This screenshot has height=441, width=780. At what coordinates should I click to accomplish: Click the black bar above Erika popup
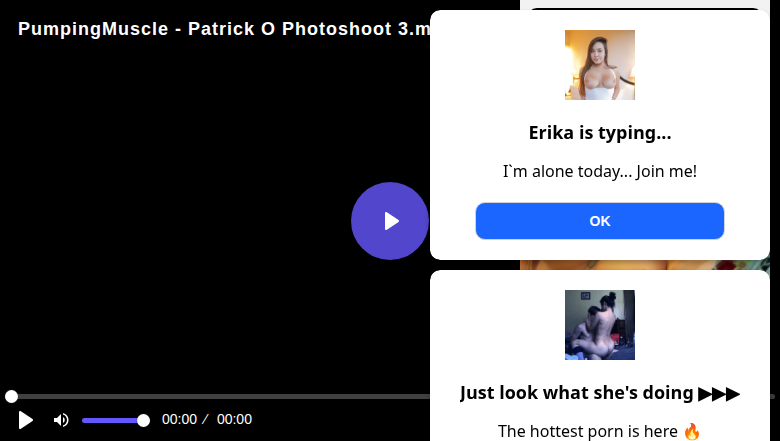645,6
